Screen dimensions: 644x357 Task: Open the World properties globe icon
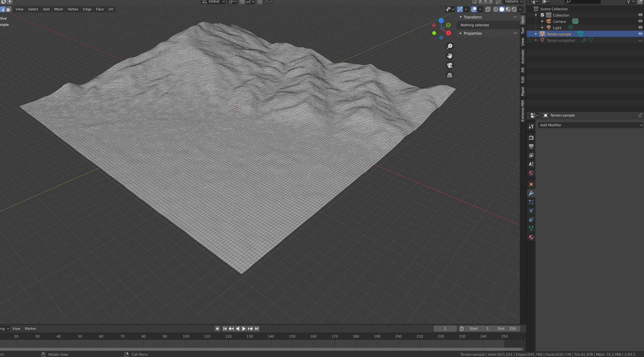point(531,173)
